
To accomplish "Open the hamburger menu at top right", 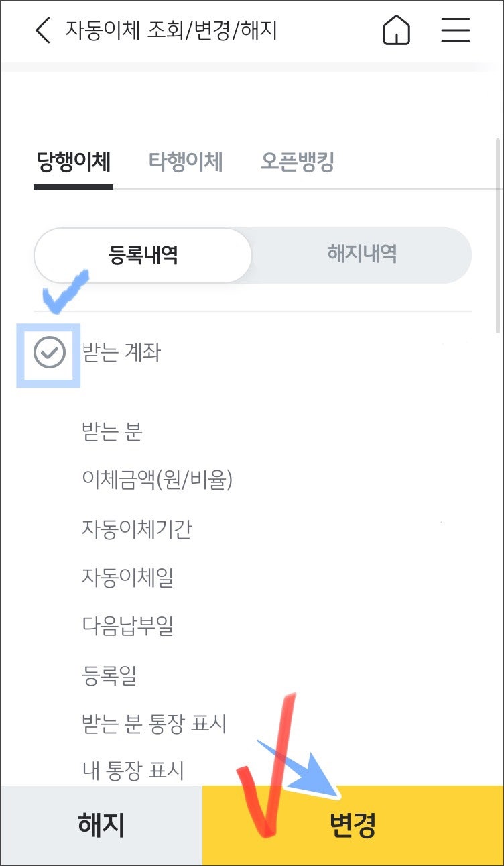I will click(x=455, y=31).
